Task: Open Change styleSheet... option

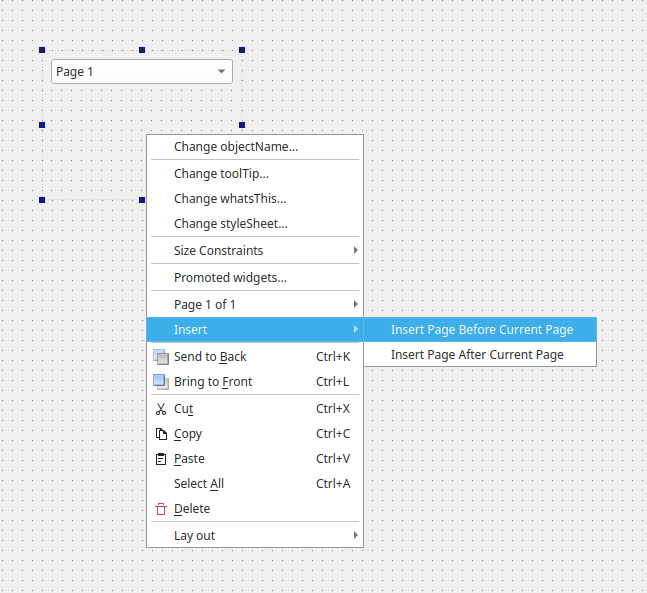Action: tap(230, 224)
